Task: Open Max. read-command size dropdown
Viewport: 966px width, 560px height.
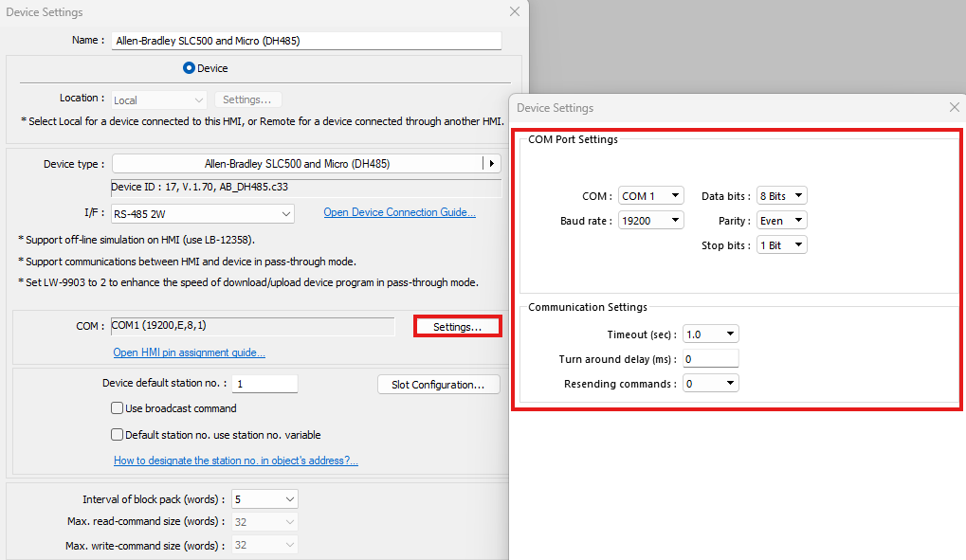Action: 264,522
